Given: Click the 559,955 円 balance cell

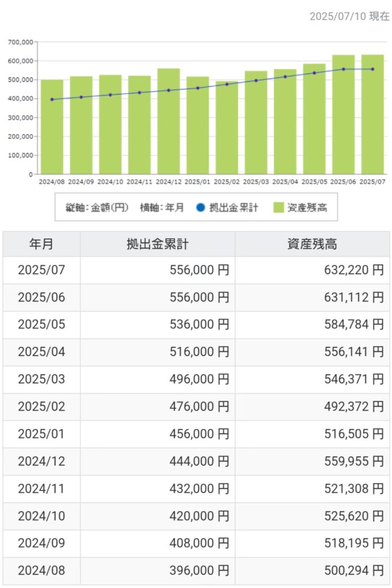Looking at the screenshot, I should pos(312,461).
